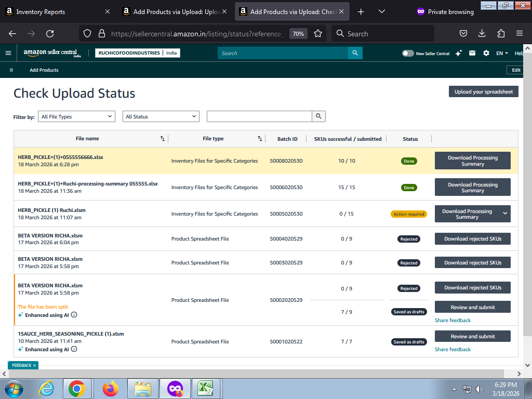
Task: Go back with the browser back arrow
Action: pos(12,34)
